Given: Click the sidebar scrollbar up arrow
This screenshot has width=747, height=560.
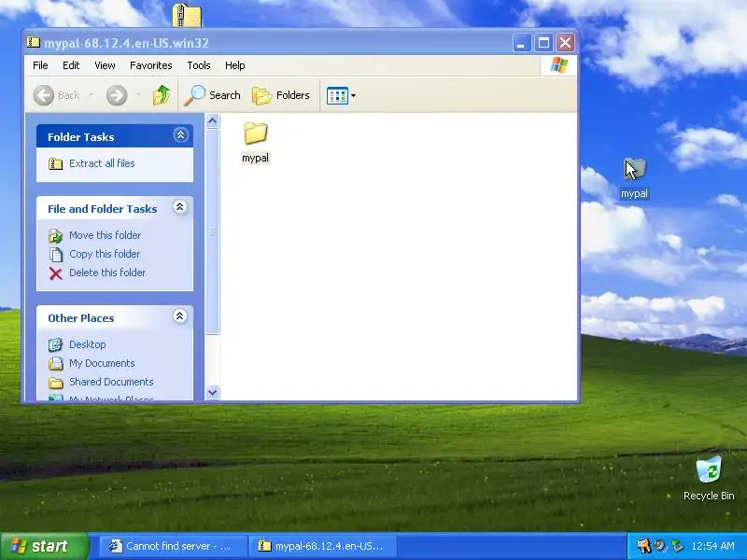Looking at the screenshot, I should 213,121.
